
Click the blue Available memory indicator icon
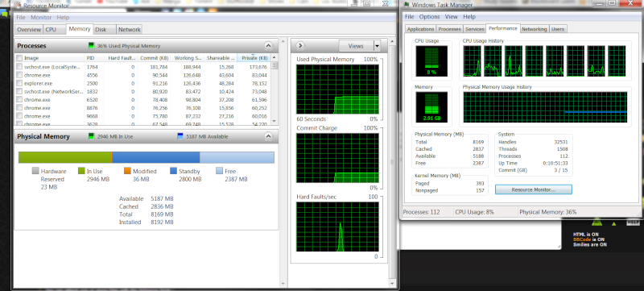tap(180, 136)
